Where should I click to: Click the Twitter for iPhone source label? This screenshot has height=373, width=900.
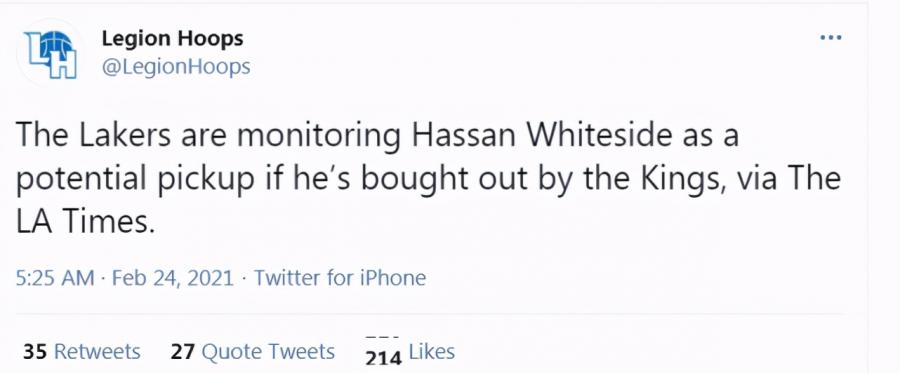[340, 278]
